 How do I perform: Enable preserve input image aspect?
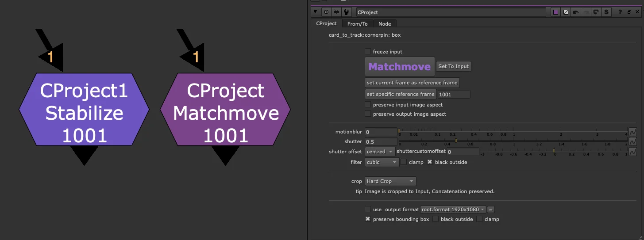click(x=368, y=105)
